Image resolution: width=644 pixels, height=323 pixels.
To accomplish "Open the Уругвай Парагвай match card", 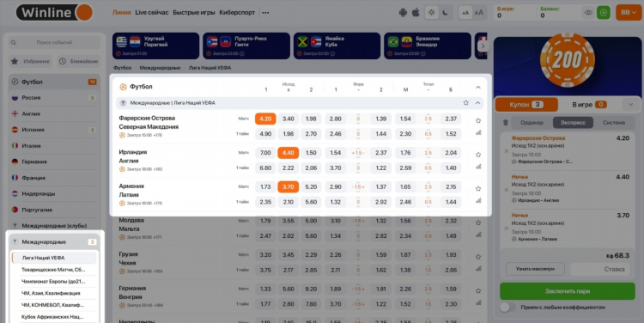I will click(x=155, y=46).
